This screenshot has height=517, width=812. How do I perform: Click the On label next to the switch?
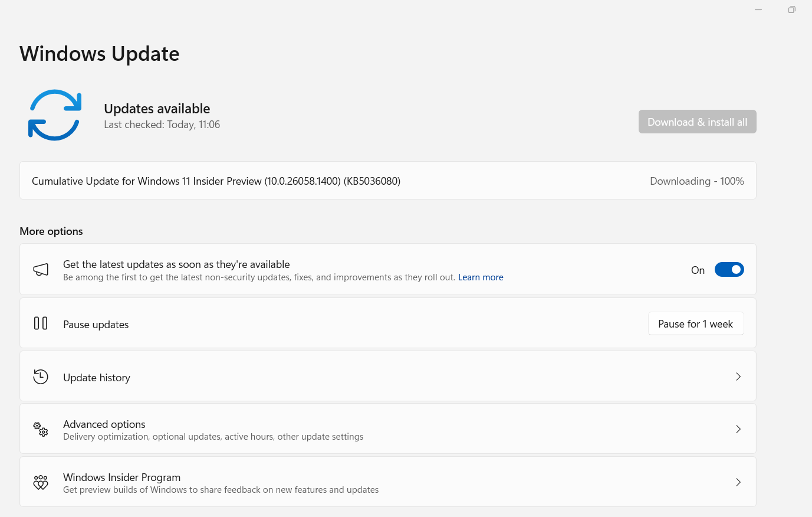(698, 270)
